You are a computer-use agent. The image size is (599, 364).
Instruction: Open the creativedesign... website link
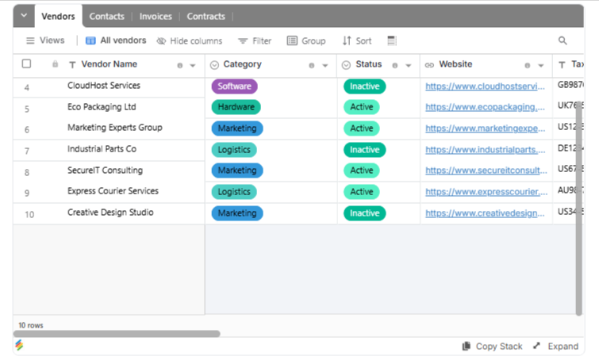click(x=486, y=213)
